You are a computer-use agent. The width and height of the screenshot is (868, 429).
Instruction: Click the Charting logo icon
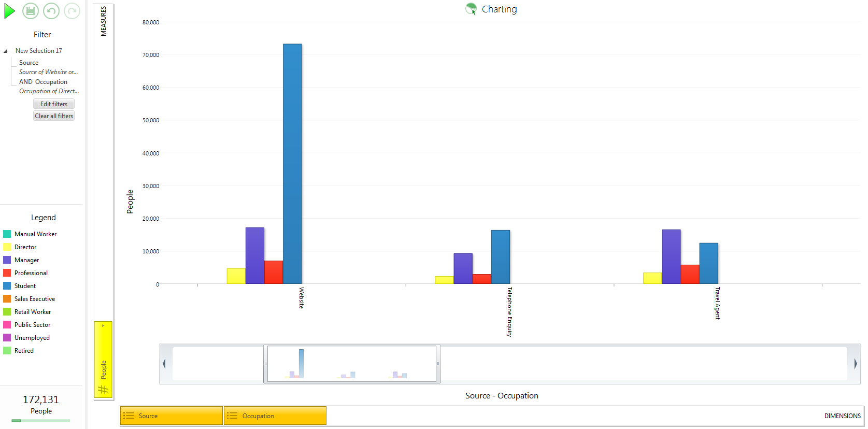tap(471, 9)
